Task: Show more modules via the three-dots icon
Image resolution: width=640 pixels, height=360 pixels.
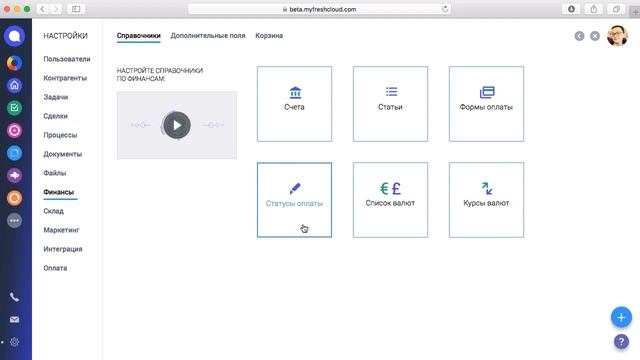Action: click(x=14, y=220)
